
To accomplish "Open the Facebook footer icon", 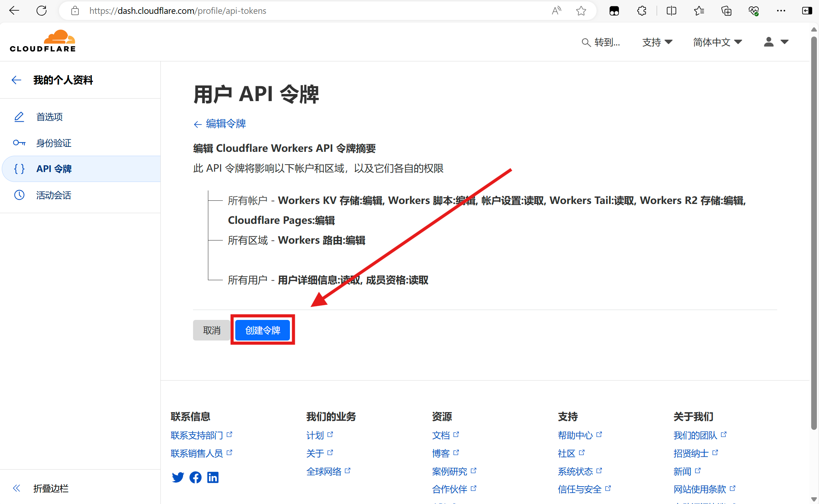I will pos(195,477).
